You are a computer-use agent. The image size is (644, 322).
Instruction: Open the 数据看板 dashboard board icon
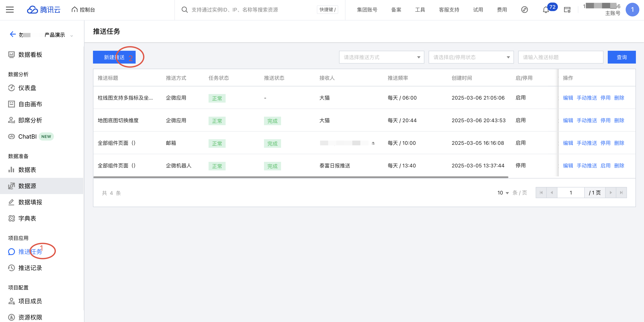(12, 55)
